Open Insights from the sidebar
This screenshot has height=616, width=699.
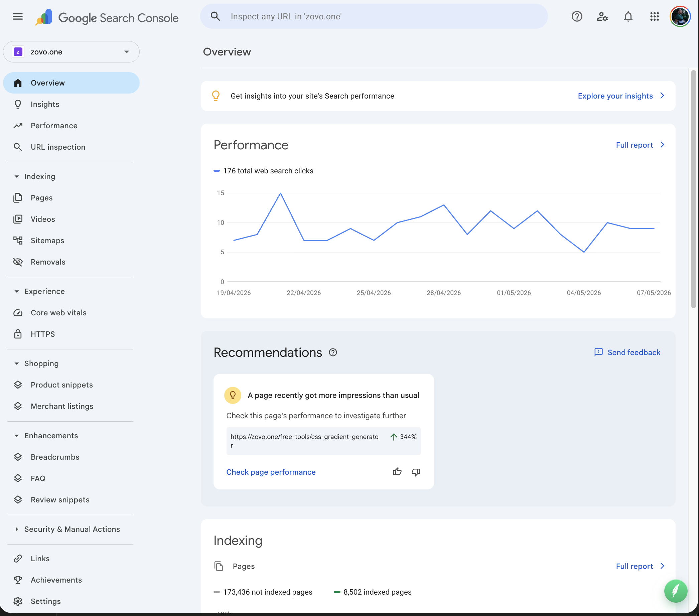(x=71, y=104)
